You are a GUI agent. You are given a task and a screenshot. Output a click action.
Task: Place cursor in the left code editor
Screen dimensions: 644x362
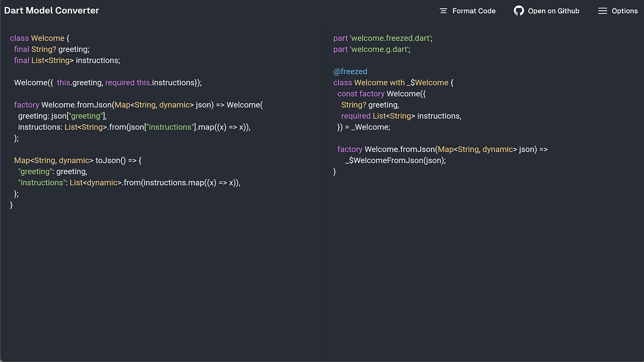pyautogui.click(x=161, y=242)
